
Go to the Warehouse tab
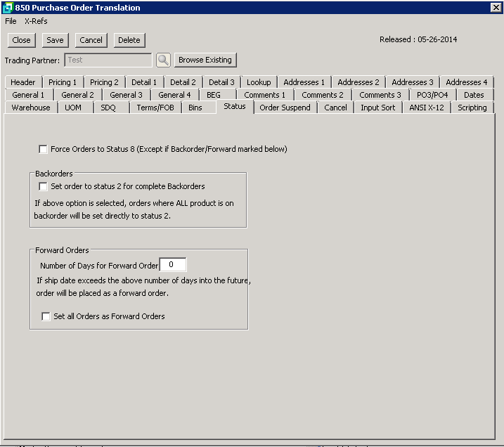[31, 108]
